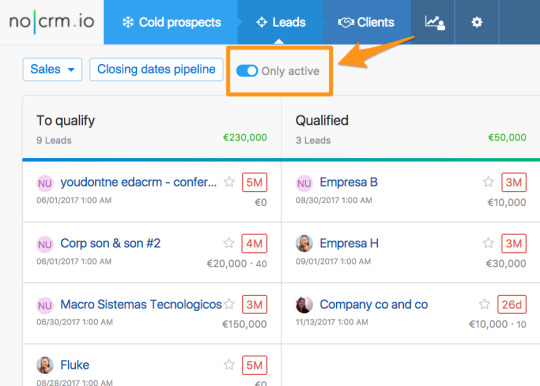Click 3M badge on Empresa B
This screenshot has height=386, width=540.
tap(513, 182)
